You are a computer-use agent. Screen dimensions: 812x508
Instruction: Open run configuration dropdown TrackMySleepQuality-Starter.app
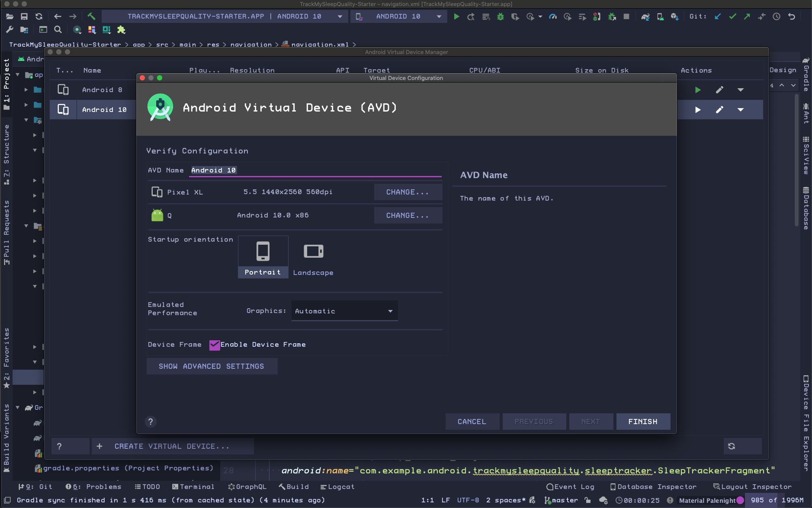pos(225,16)
